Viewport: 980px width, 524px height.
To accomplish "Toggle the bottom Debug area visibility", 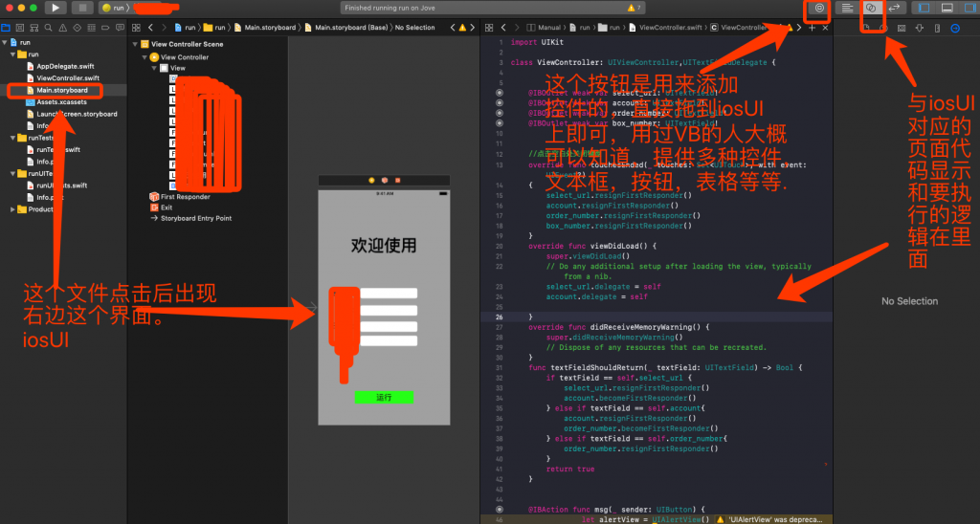I will (947, 8).
